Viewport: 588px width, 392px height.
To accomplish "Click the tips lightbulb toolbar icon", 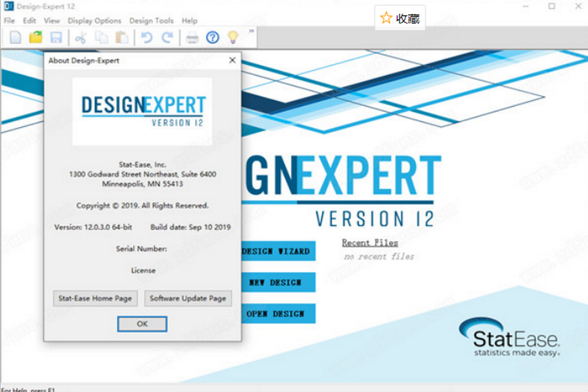I will coord(233,38).
